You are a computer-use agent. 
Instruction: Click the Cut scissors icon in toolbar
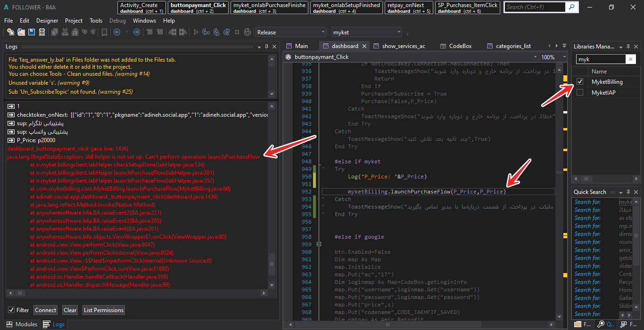tap(65, 32)
